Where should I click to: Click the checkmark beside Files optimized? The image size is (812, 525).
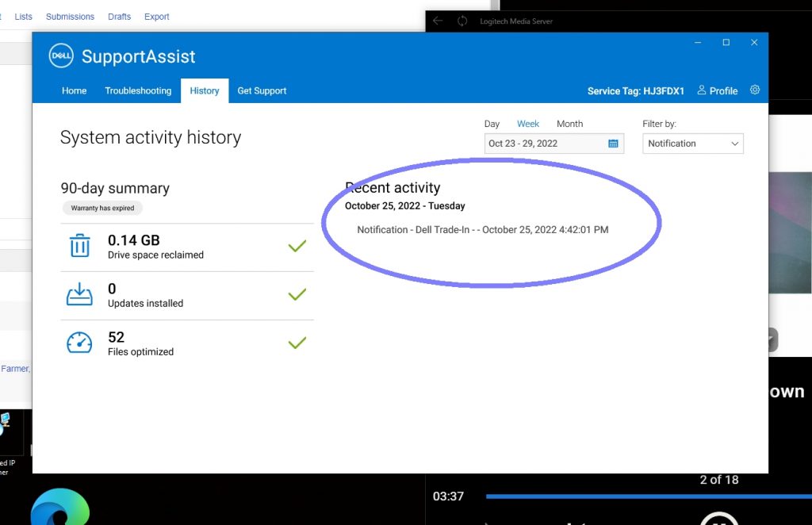(297, 343)
